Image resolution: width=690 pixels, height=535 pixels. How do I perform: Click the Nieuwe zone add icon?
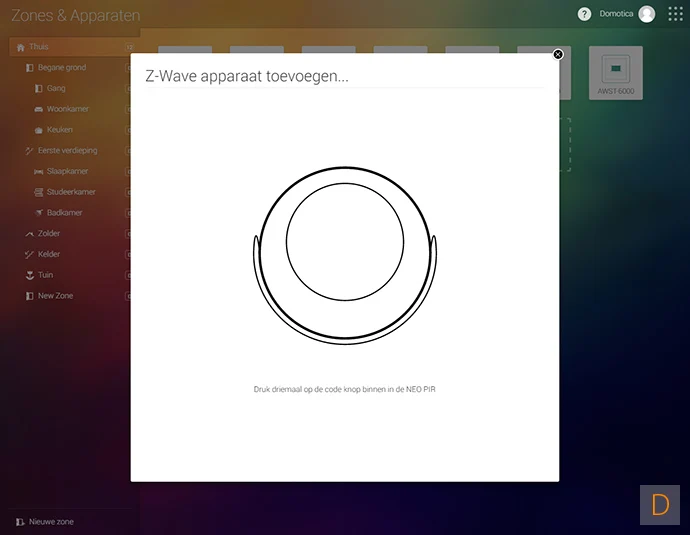click(20, 522)
